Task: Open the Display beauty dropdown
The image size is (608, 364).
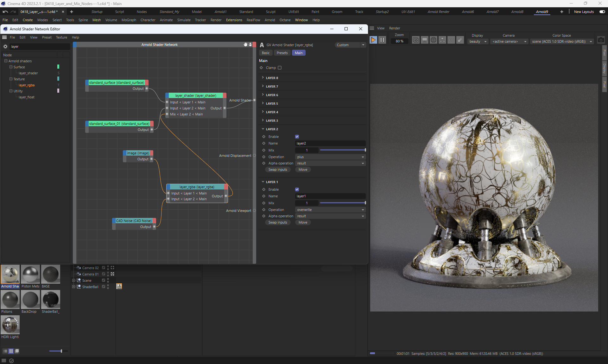Action: point(478,41)
